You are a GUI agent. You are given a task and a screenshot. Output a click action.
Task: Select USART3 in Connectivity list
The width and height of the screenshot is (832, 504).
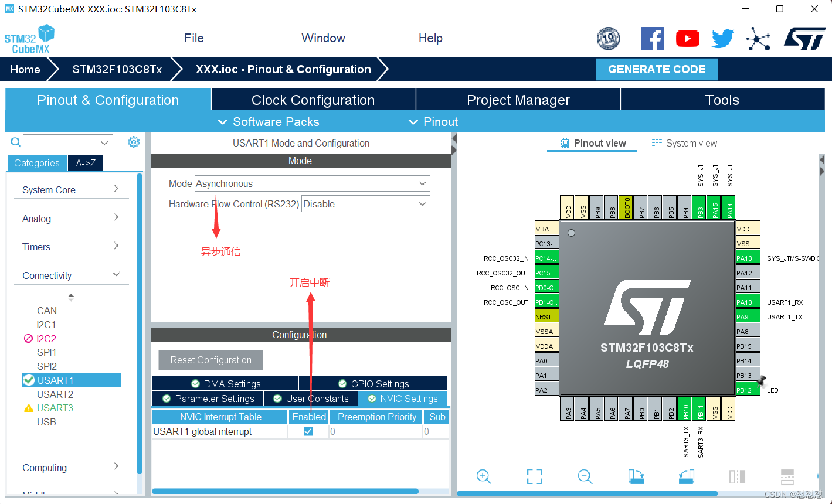click(x=55, y=408)
